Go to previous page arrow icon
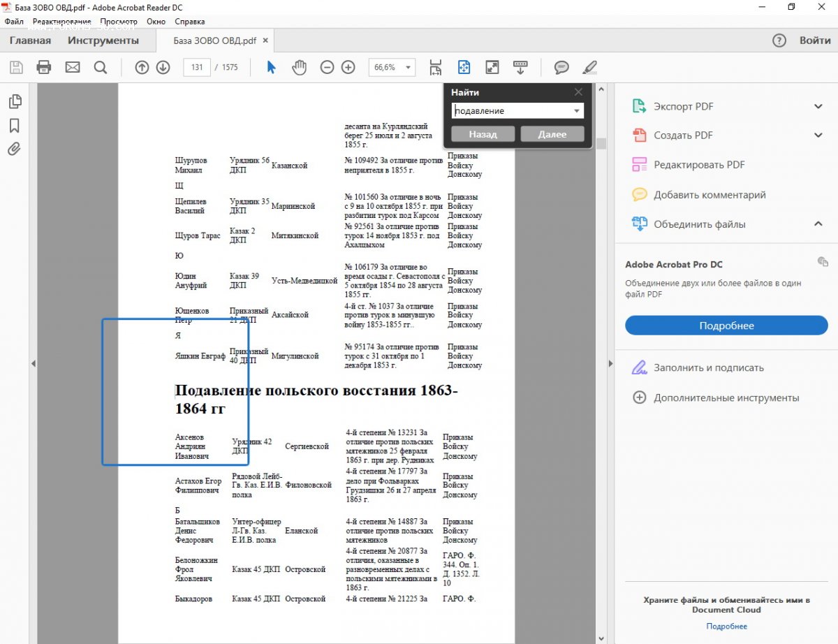Viewport: 838px width, 644px height. 142,67
